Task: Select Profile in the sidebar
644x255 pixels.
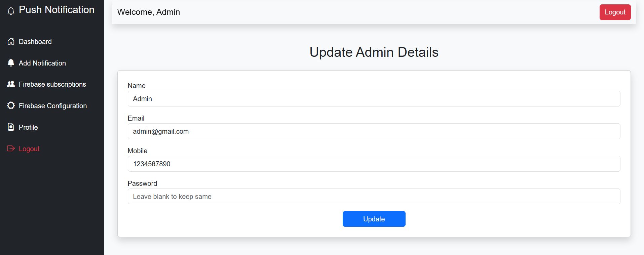Action: coord(28,127)
